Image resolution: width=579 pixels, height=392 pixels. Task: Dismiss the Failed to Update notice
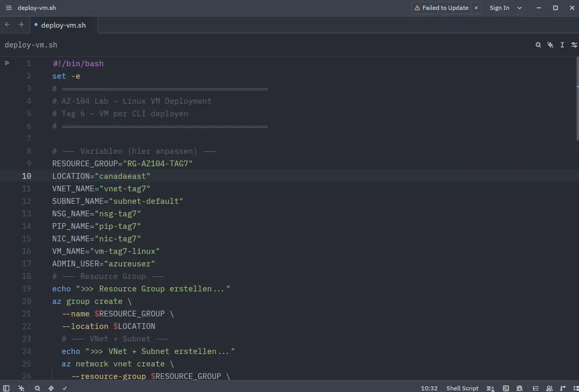pos(476,8)
